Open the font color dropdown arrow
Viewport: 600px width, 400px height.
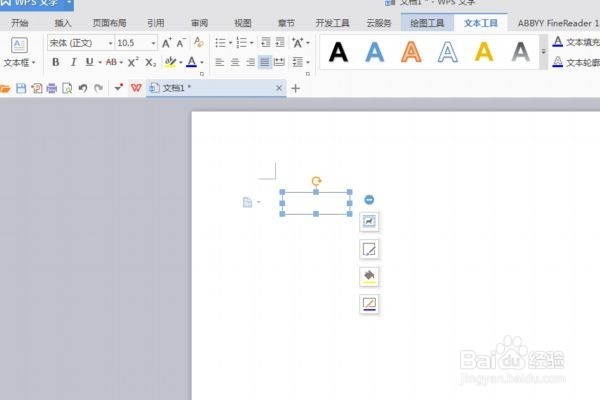[202, 62]
